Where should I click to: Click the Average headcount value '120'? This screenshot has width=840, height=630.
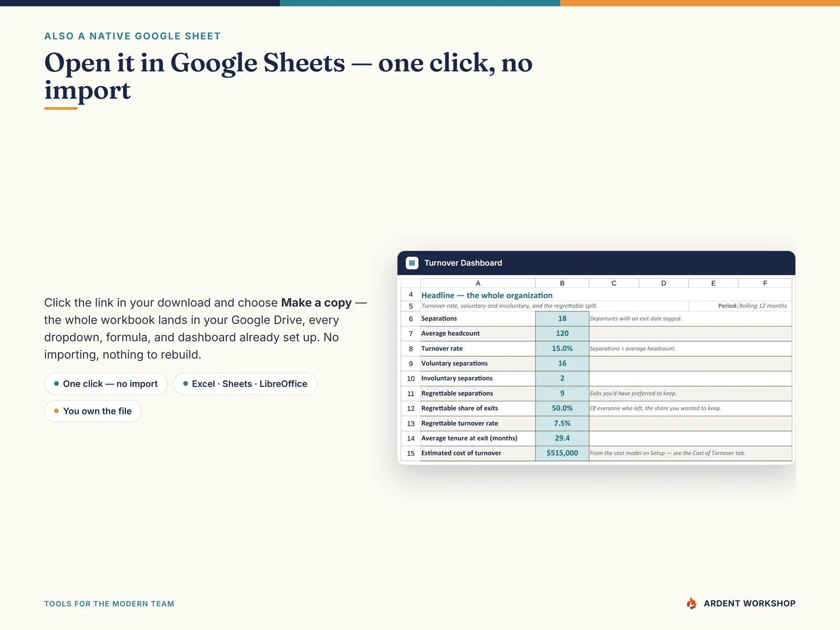(562, 333)
